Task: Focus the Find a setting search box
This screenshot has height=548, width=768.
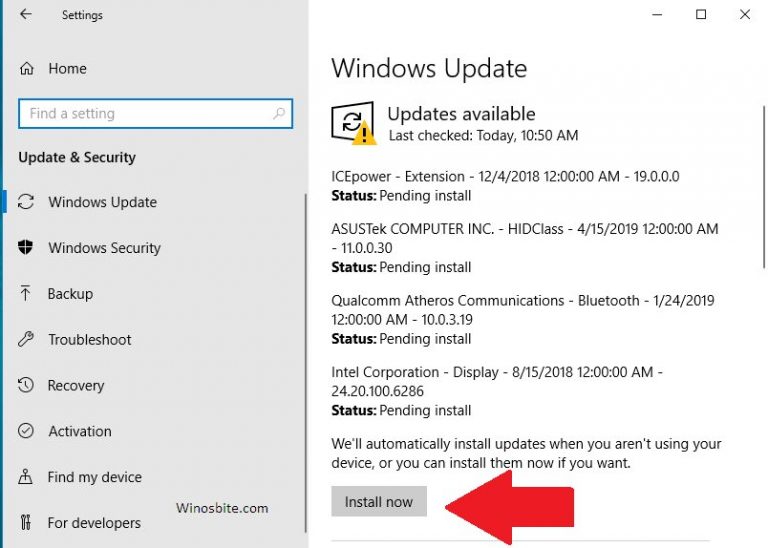Action: pyautogui.click(x=145, y=114)
